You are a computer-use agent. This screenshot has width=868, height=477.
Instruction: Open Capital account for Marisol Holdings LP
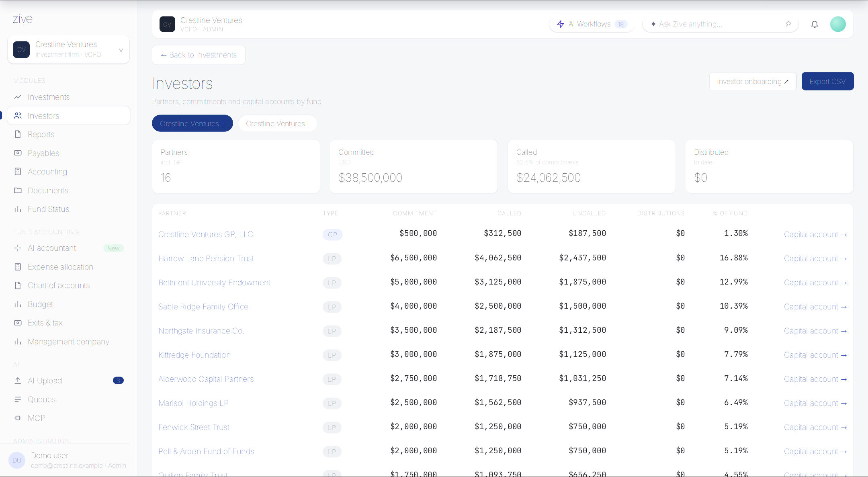pos(815,403)
